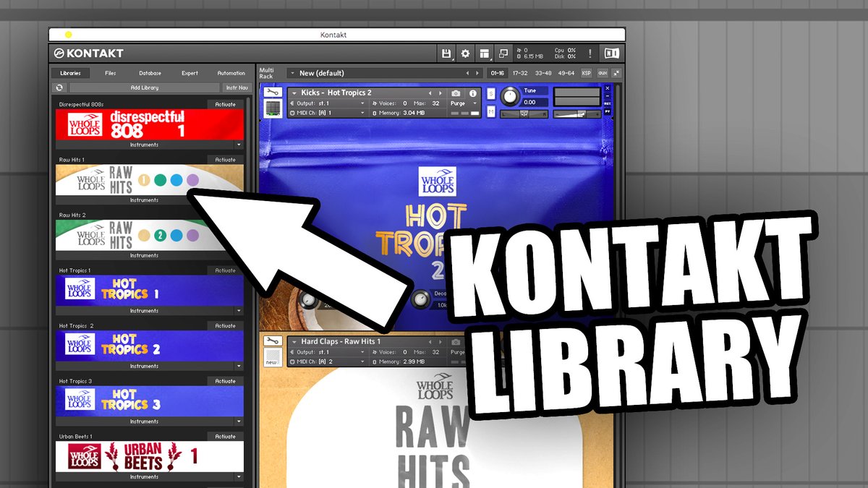Viewport: 868px width, 488px height.
Task: Open wrench edit mode for Kicks instrument
Action: 271,93
